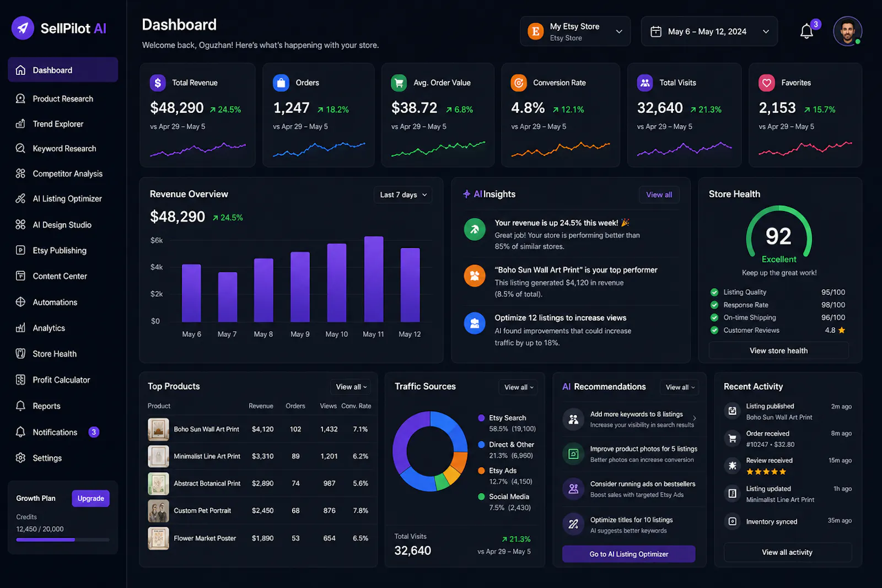Click the Favorites heart icon
Viewport: 882px width, 588px height.
(x=767, y=83)
